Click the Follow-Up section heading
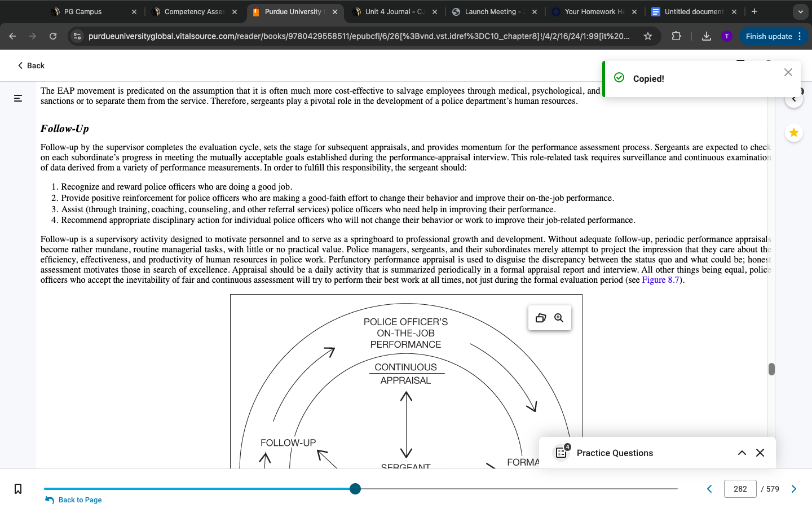Viewport: 812px width, 508px height. [x=64, y=129]
